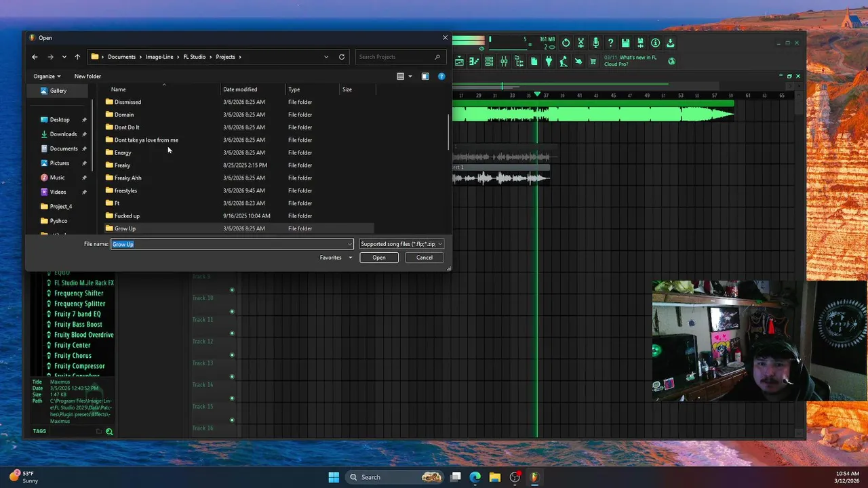Open the piano roll icon in FL Studio toolbar
This screenshot has width=868, height=488.
(474, 62)
